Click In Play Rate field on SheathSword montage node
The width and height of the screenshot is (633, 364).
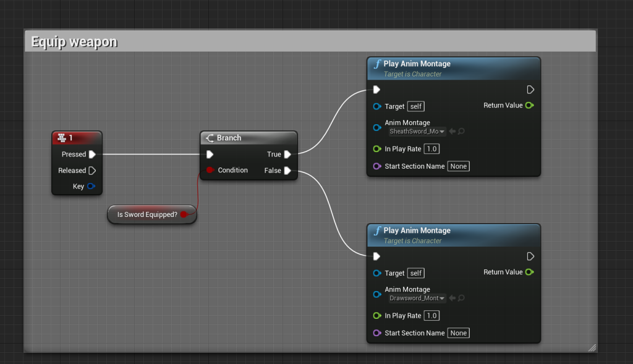[431, 149]
